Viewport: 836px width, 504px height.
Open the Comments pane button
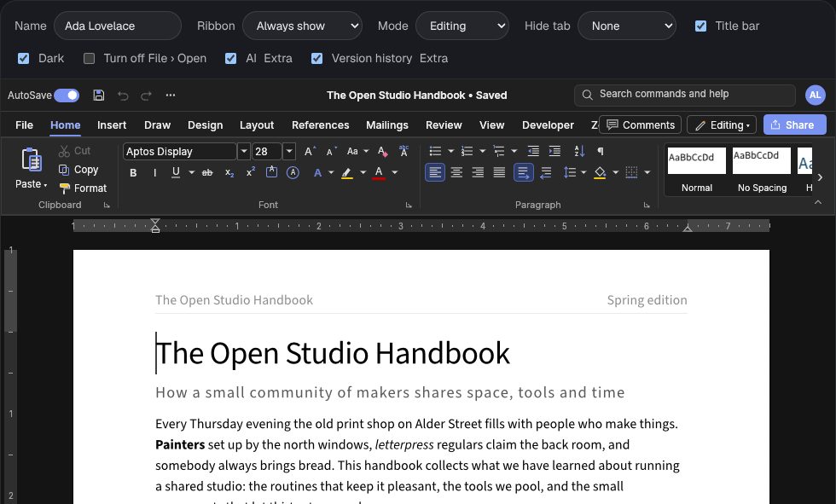(641, 125)
